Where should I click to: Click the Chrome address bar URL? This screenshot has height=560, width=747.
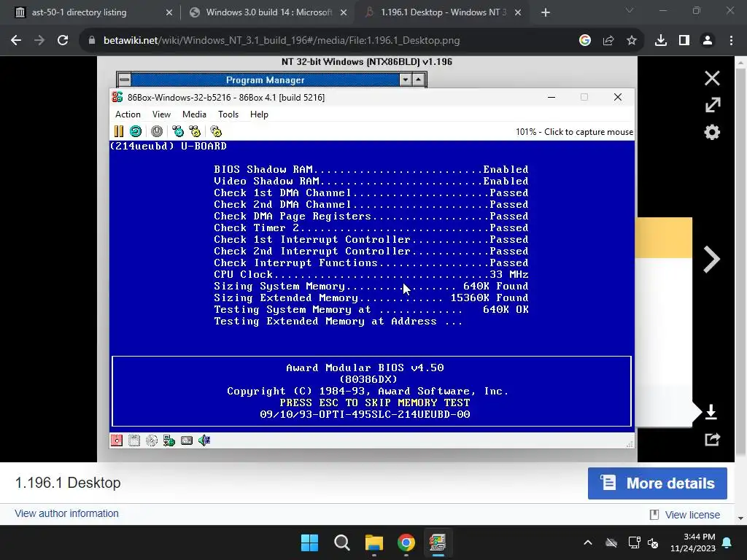tap(282, 41)
